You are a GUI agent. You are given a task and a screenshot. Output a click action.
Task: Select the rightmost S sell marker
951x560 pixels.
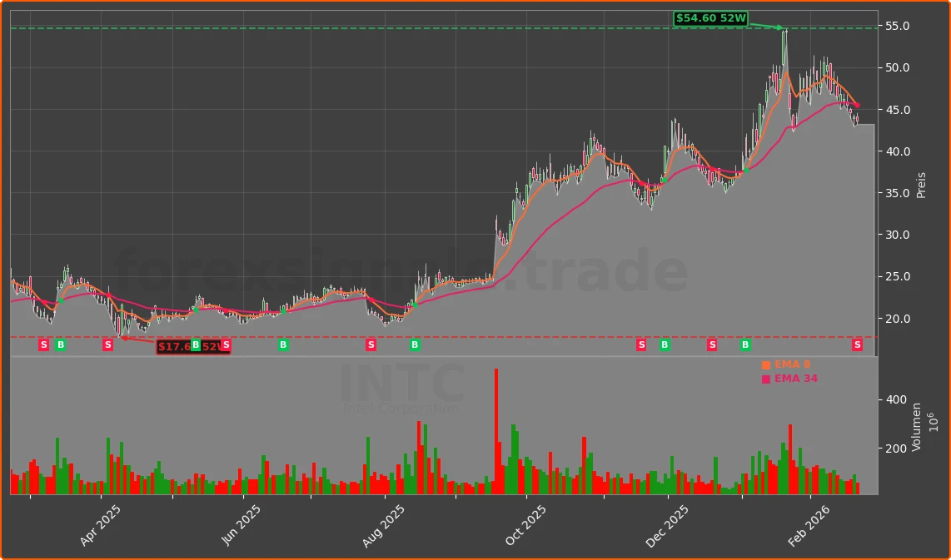(857, 344)
